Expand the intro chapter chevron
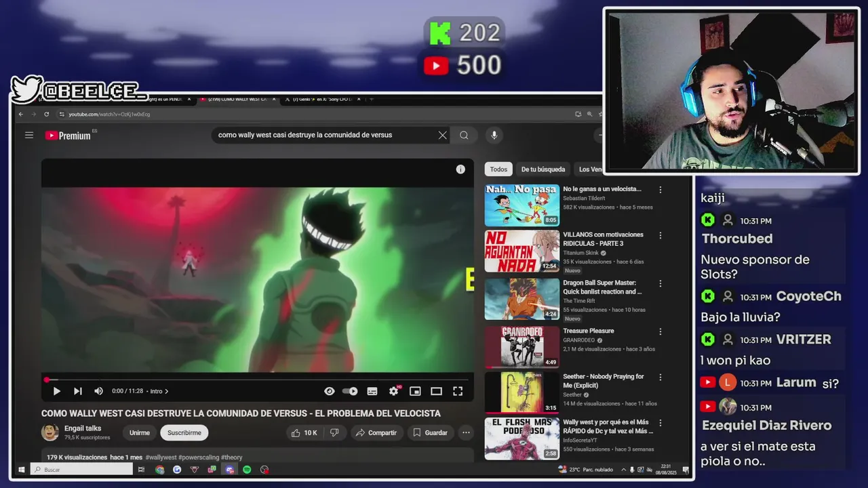This screenshot has height=488, width=868. pyautogui.click(x=167, y=391)
